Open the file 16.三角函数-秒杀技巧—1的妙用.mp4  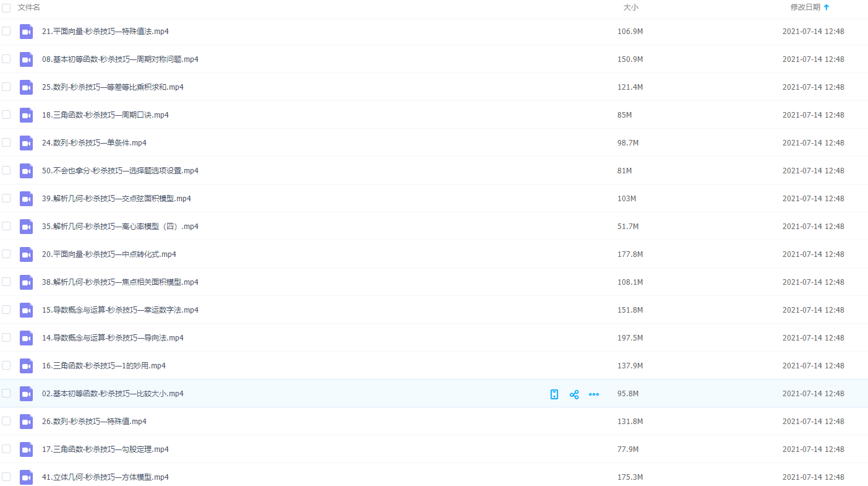(104, 366)
